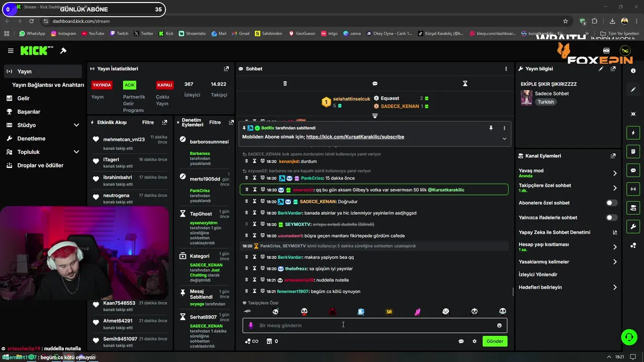Pop out the Yayın İstatistikleri panel

click(x=226, y=69)
